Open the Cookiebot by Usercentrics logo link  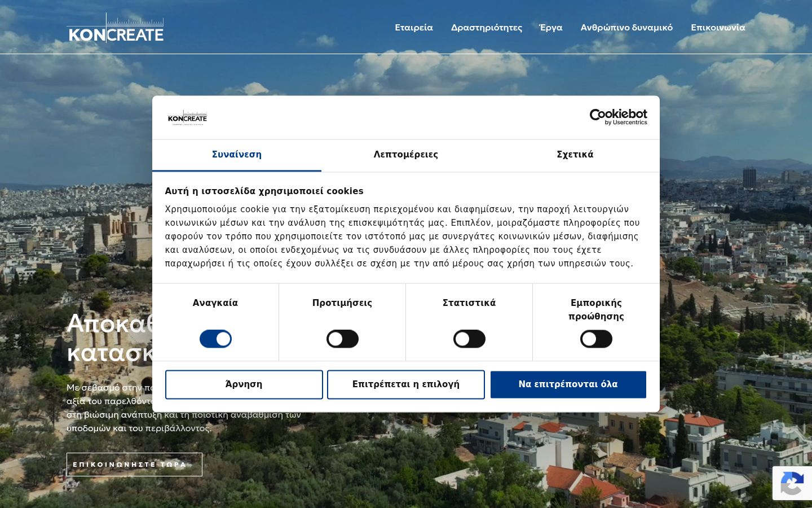[618, 117]
